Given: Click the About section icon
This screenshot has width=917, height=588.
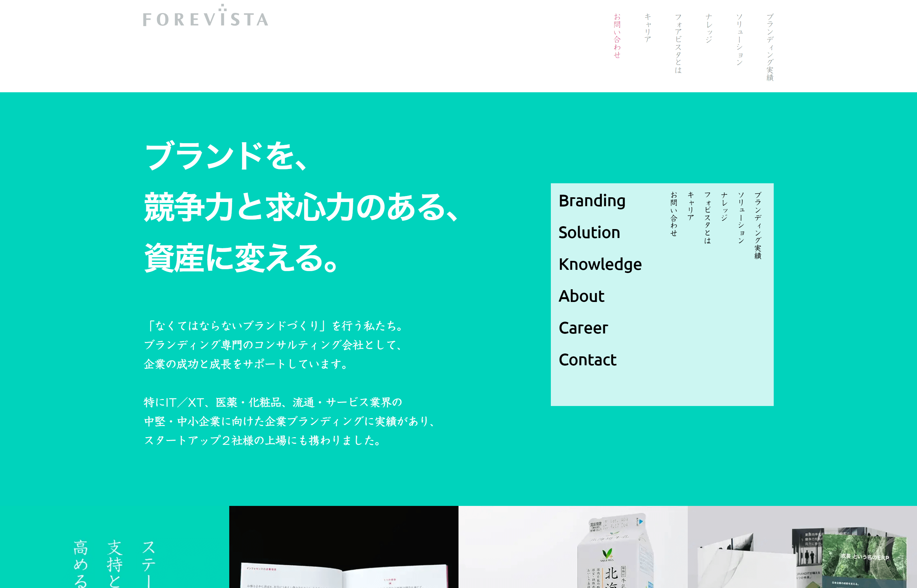Looking at the screenshot, I should pyautogui.click(x=581, y=295).
